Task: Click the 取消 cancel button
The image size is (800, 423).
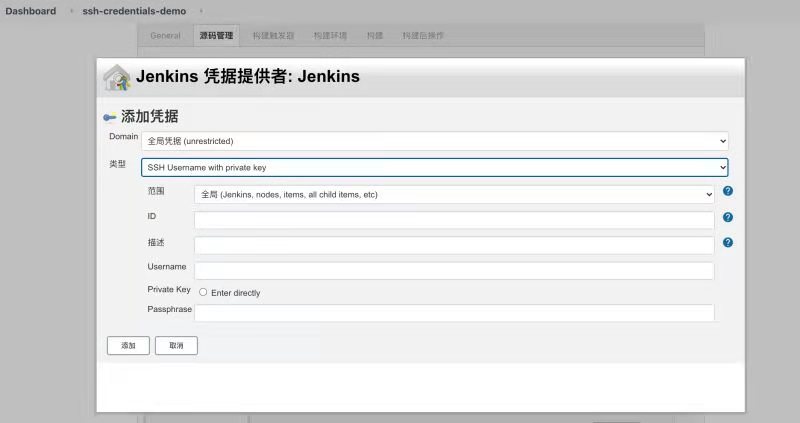Action: pos(176,345)
